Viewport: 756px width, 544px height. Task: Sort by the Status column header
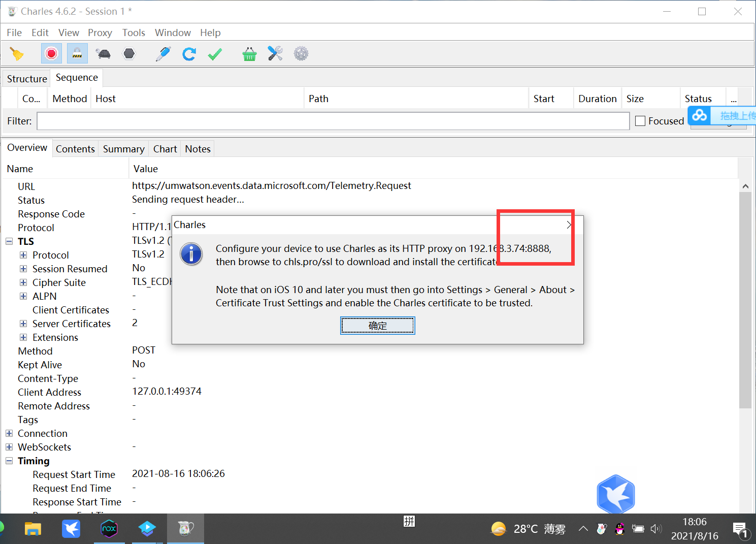coord(703,99)
